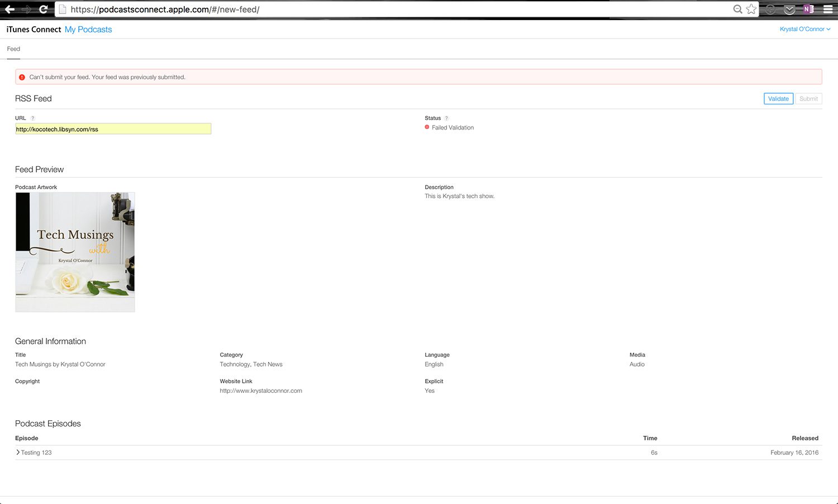The image size is (838, 504).
Task: Click the browser back arrow
Action: pyautogui.click(x=9, y=9)
